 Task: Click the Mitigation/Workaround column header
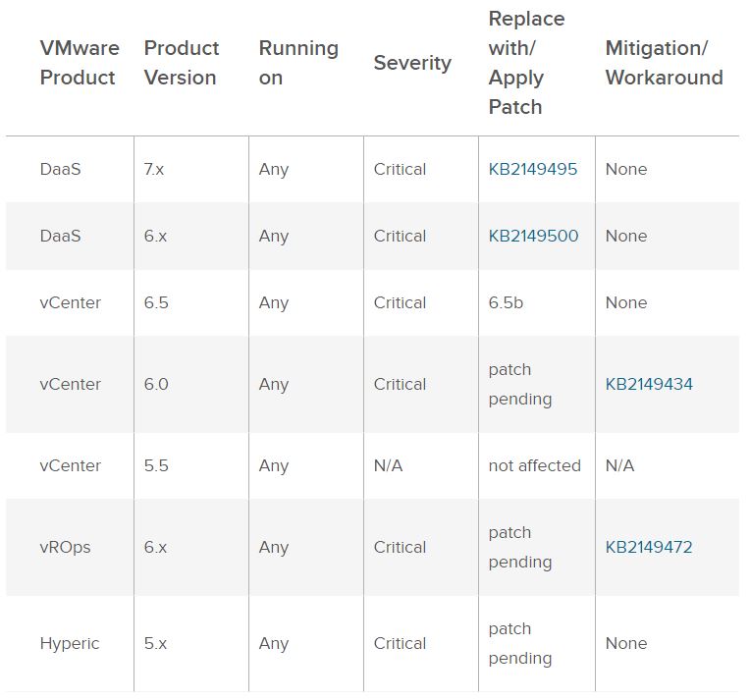point(664,63)
